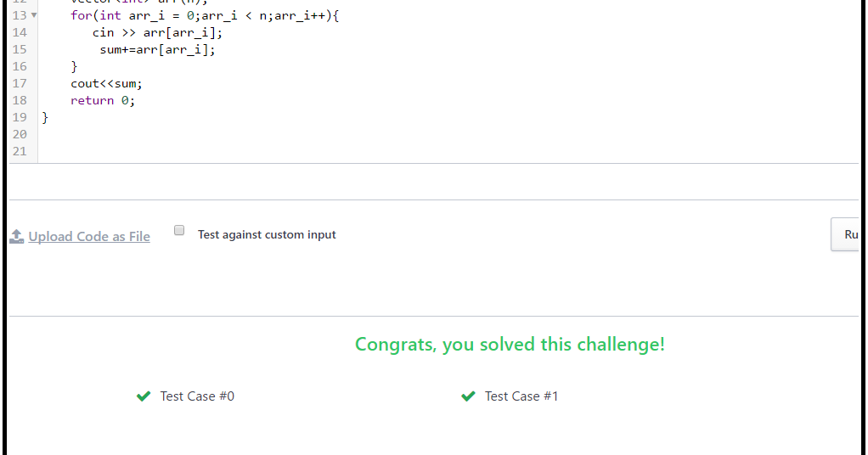Viewport: 868px width, 455px height.
Task: Collapse the for loop fold arrow on line 13
Action: [34, 15]
